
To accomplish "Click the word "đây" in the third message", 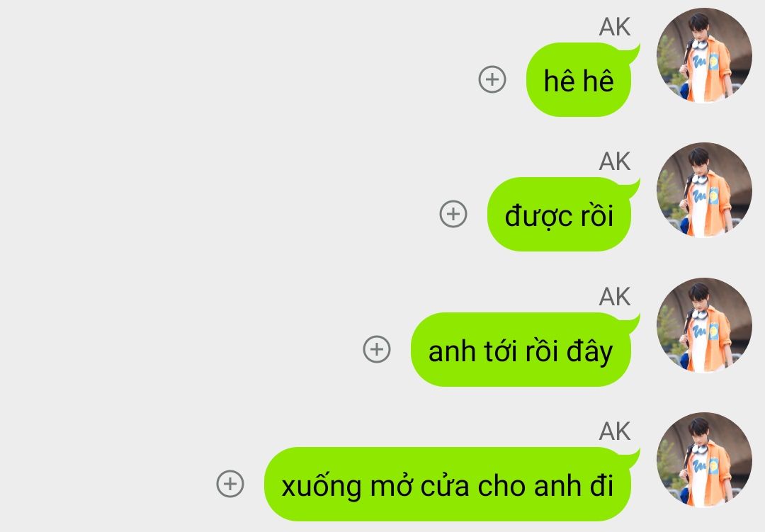I will pyautogui.click(x=589, y=351).
